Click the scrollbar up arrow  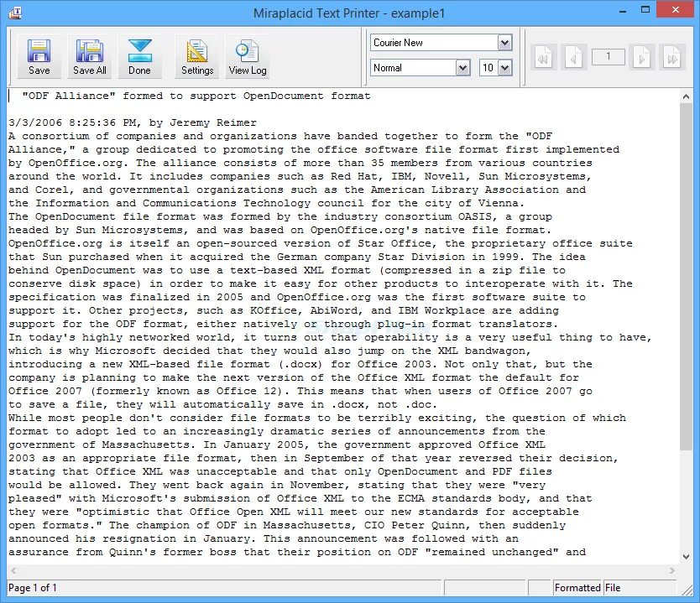(x=686, y=95)
